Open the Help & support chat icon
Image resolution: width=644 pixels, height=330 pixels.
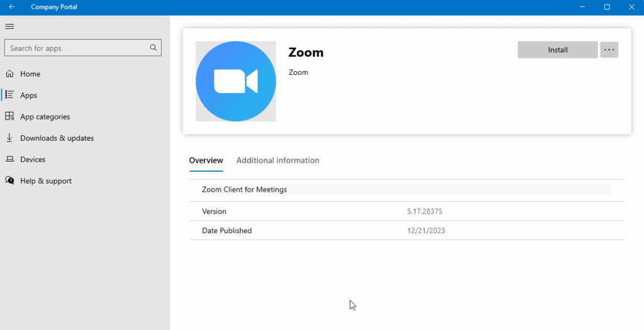coord(9,181)
